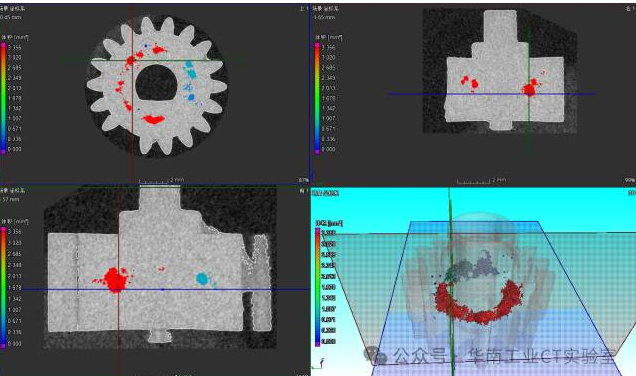Click legend value 1.678 in bottom-left slice view
Image resolution: width=636 pixels, height=376 pixels.
14,287
